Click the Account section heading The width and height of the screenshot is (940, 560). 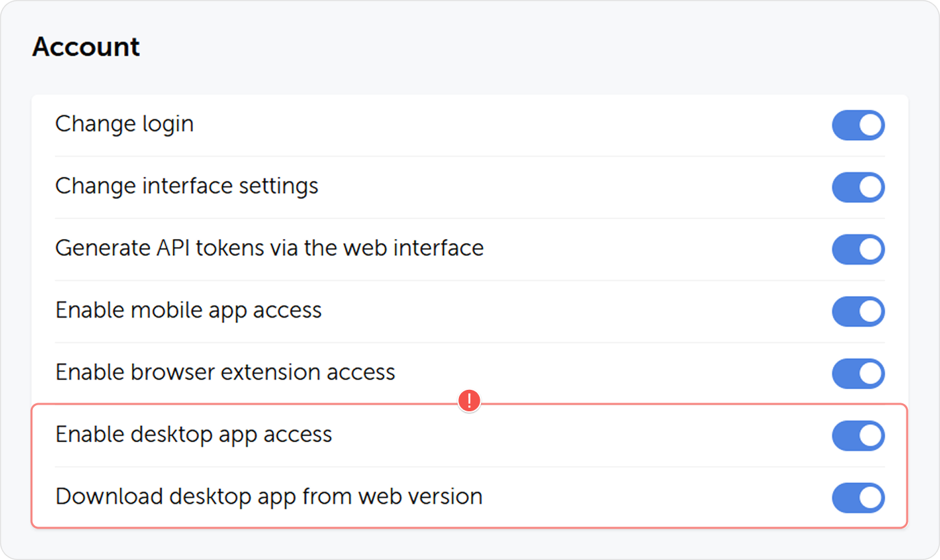coord(86,46)
